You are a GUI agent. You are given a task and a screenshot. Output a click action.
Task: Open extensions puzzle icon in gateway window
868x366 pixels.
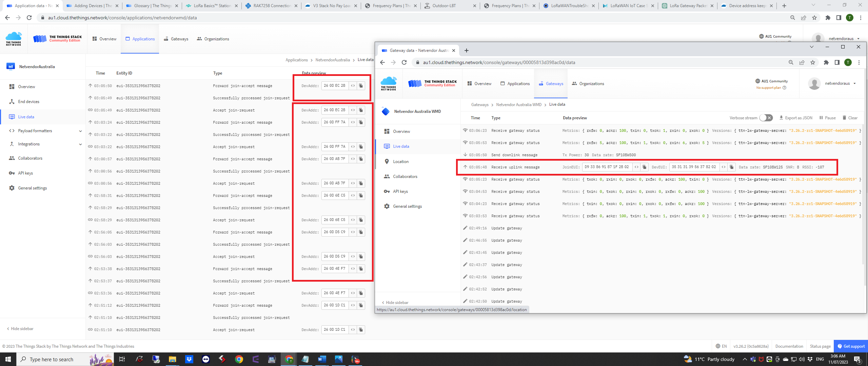pos(826,62)
